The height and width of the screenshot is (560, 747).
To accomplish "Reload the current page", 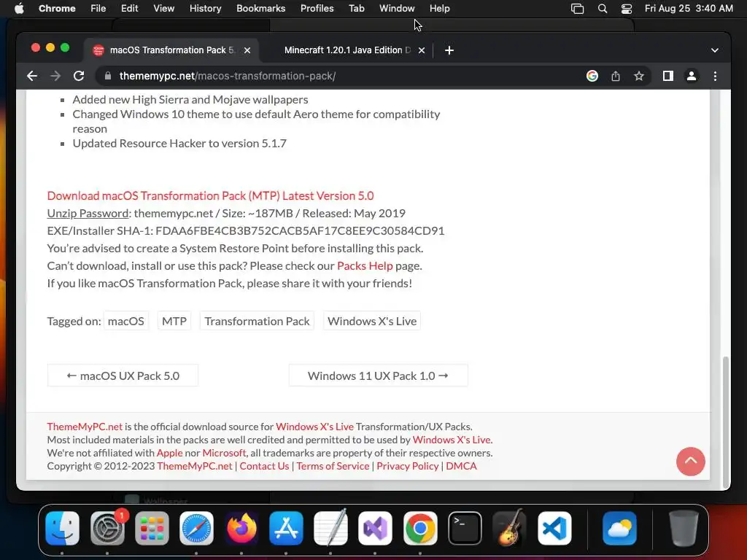I will point(79,76).
